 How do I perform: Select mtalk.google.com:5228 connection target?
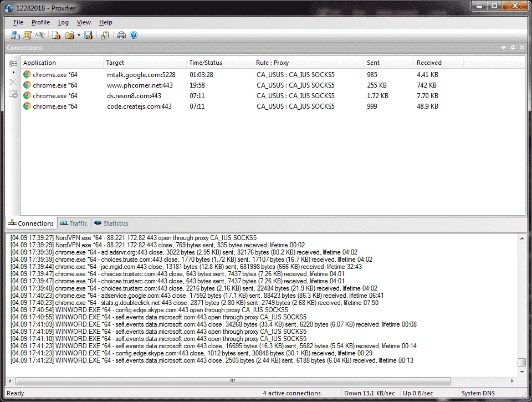click(141, 74)
